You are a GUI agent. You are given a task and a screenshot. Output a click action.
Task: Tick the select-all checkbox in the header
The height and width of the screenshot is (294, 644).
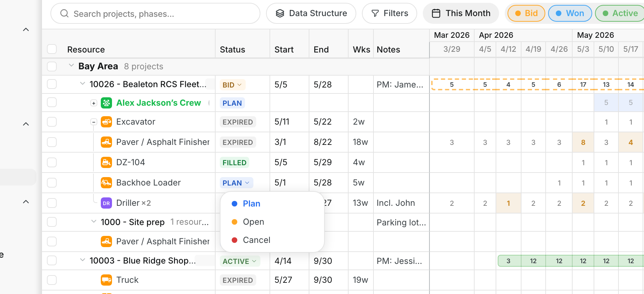52,49
